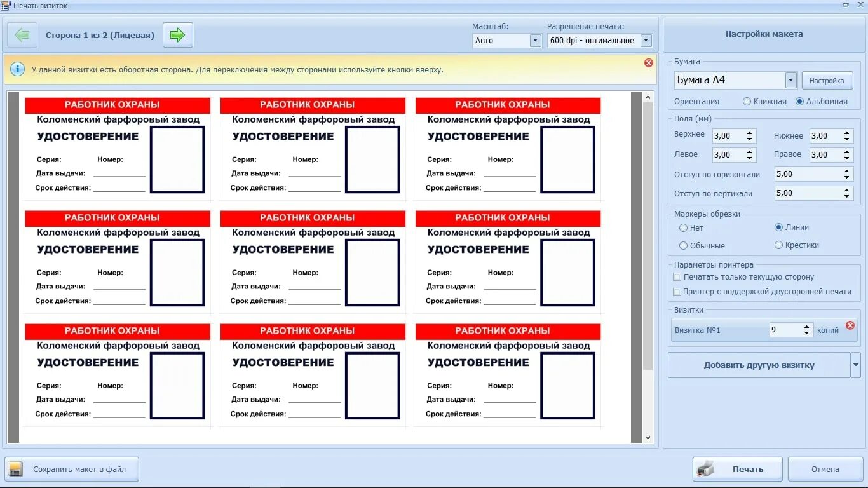The width and height of the screenshot is (868, 488).
Task: Choose Линии crop markers
Action: [x=779, y=227]
